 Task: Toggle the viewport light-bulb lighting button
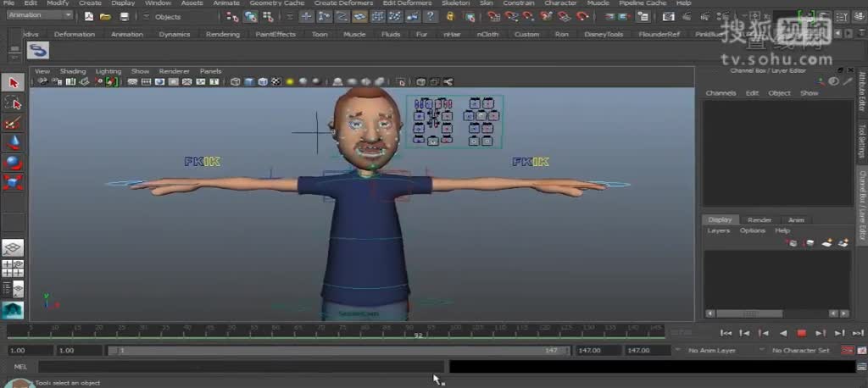(x=290, y=82)
